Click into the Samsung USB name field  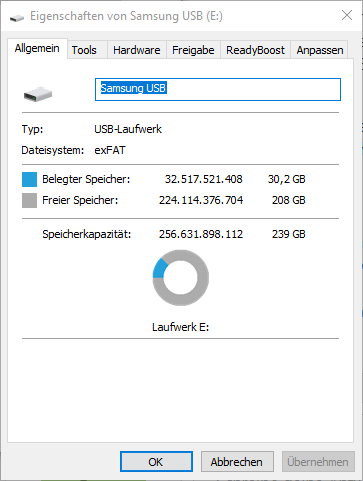[218, 89]
